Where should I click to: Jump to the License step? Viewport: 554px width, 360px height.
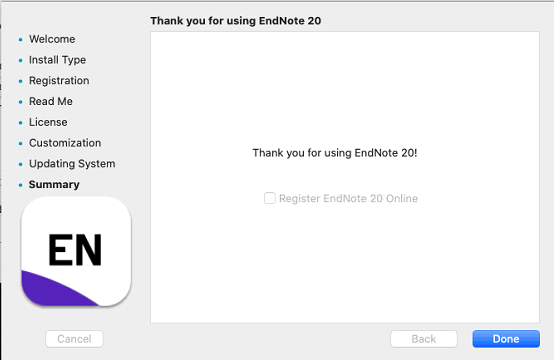(48, 122)
